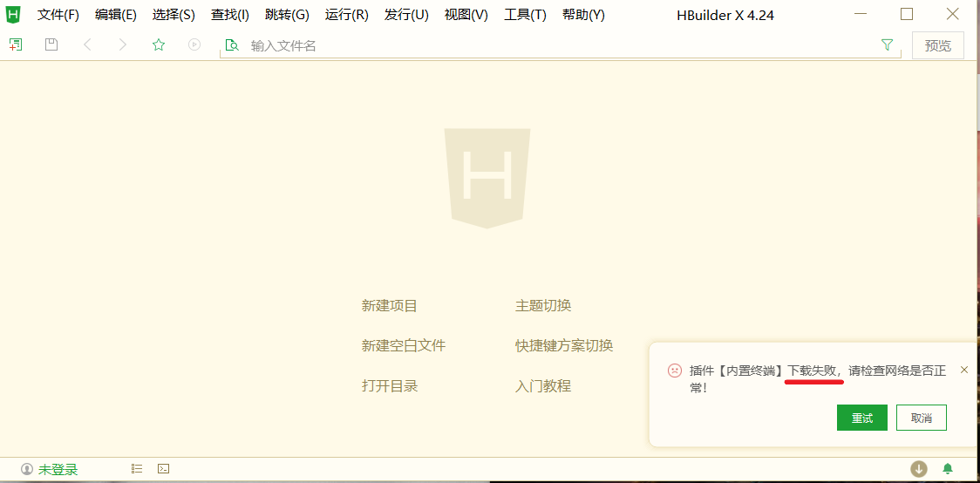
Task: Open notifications bell icon
Action: pyautogui.click(x=948, y=468)
